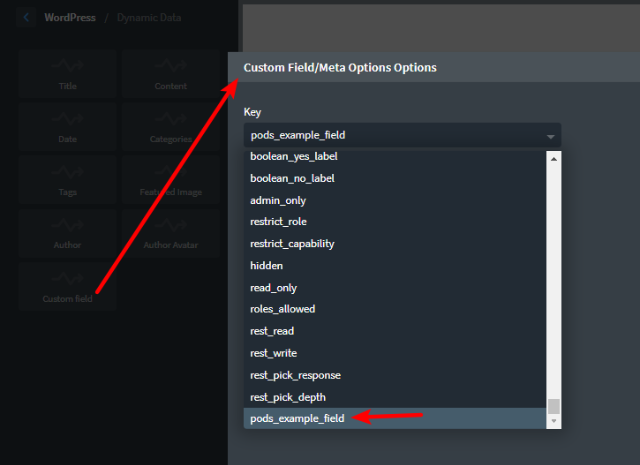Viewport: 640px width, 465px height.
Task: Select the Tags dynamic data tile
Action: tap(67, 180)
